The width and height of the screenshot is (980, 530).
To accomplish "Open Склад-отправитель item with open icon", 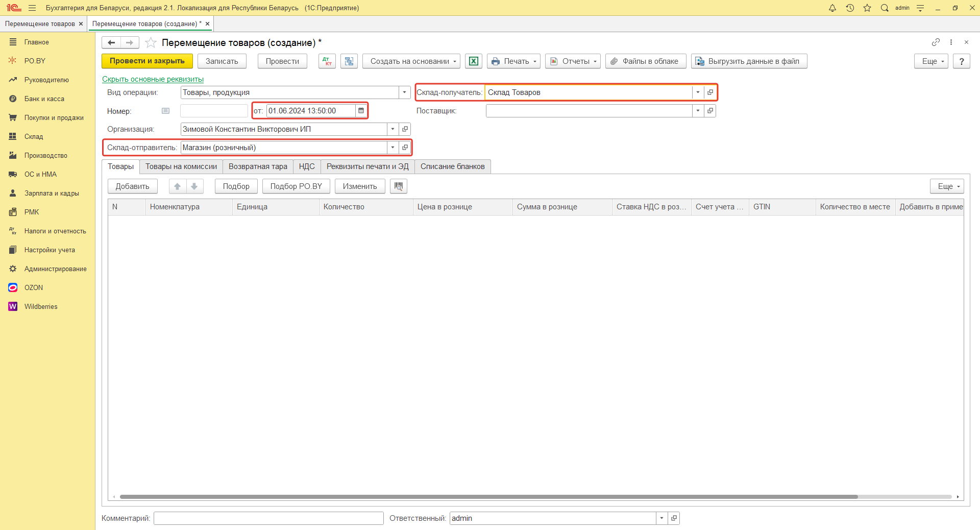I will click(x=405, y=148).
